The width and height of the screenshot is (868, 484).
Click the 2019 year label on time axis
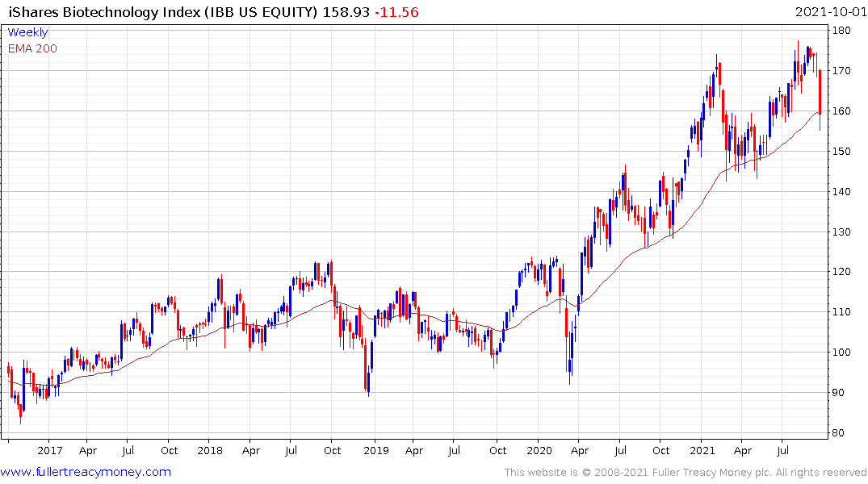(x=376, y=451)
